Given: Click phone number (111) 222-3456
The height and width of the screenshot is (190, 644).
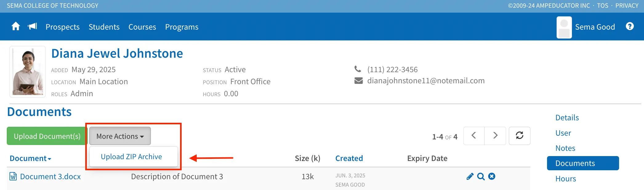Looking at the screenshot, I should click(x=392, y=69).
